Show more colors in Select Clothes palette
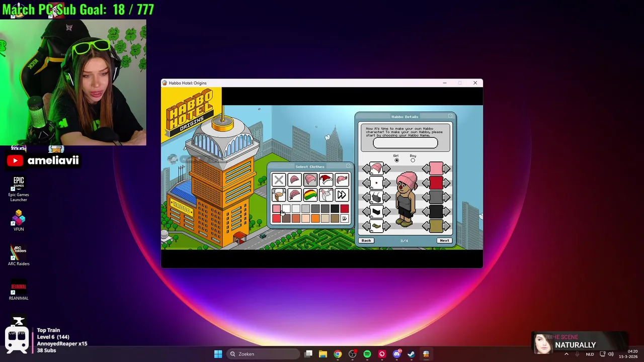This screenshot has height=362, width=644. coord(344,218)
